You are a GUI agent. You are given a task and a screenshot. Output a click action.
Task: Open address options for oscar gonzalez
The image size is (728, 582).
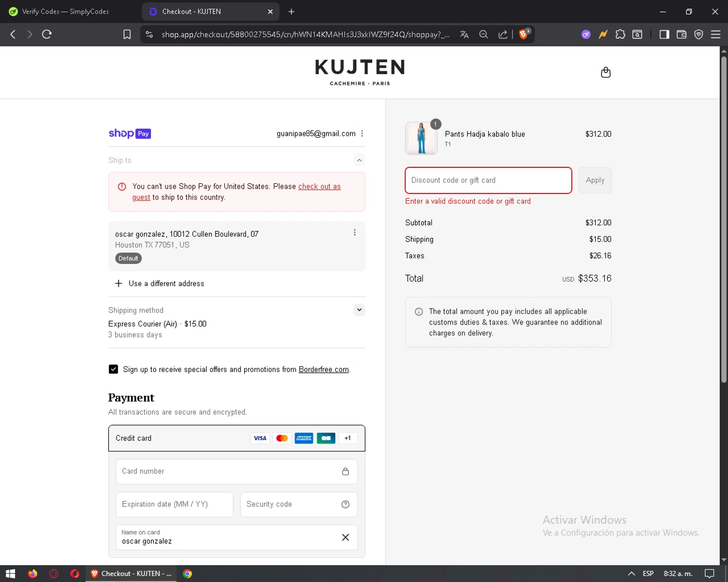(355, 233)
